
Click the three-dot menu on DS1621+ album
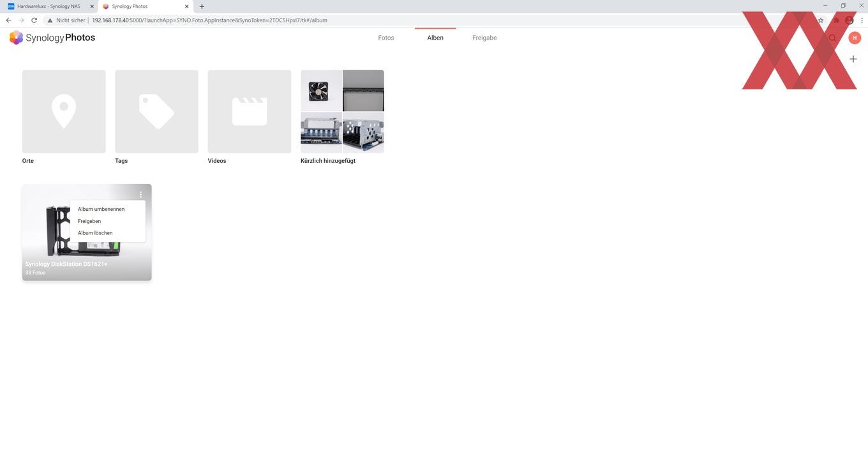[140, 194]
